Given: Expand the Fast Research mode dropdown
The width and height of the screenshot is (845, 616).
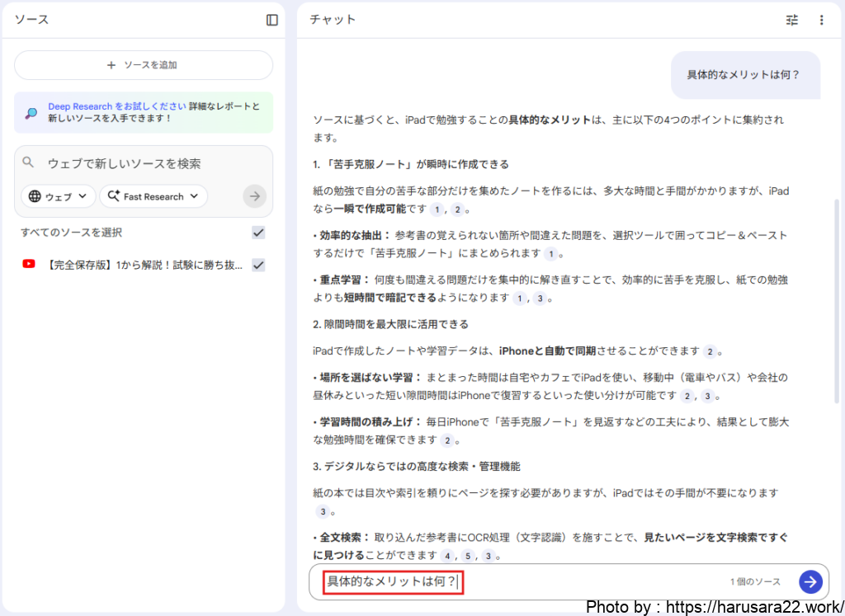Looking at the screenshot, I should click(153, 196).
